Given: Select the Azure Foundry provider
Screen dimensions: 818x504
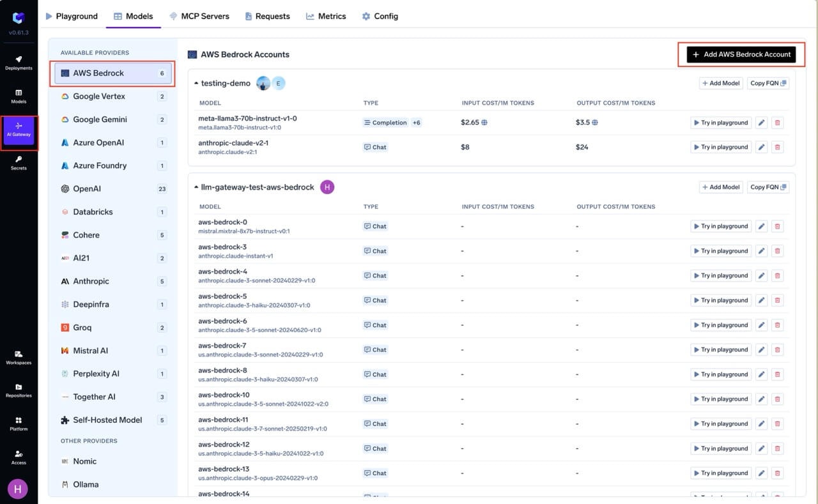Looking at the screenshot, I should click(x=113, y=165).
